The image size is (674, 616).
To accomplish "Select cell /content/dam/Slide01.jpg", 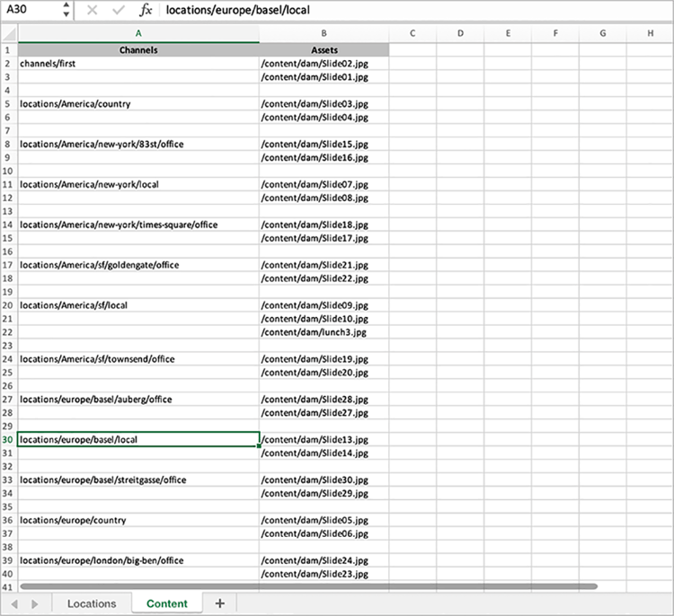I will click(324, 77).
